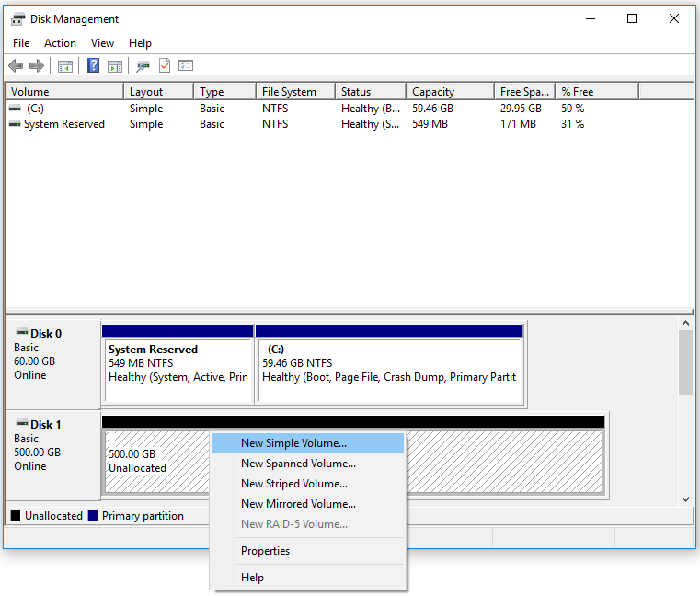Image resolution: width=700 pixels, height=596 pixels.
Task: Click the disk icon next to Disk 1
Action: (21, 423)
